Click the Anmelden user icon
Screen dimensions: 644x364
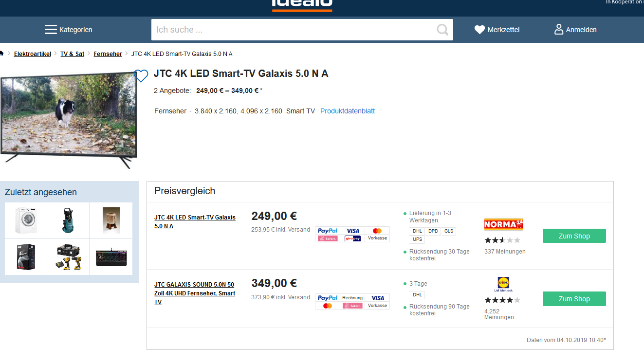(x=559, y=30)
